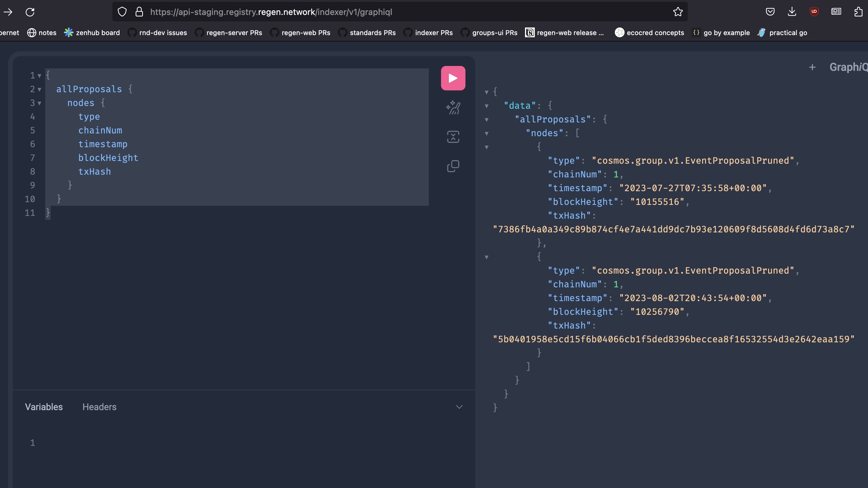Open the groups-ui PRs bookmark

tap(489, 33)
